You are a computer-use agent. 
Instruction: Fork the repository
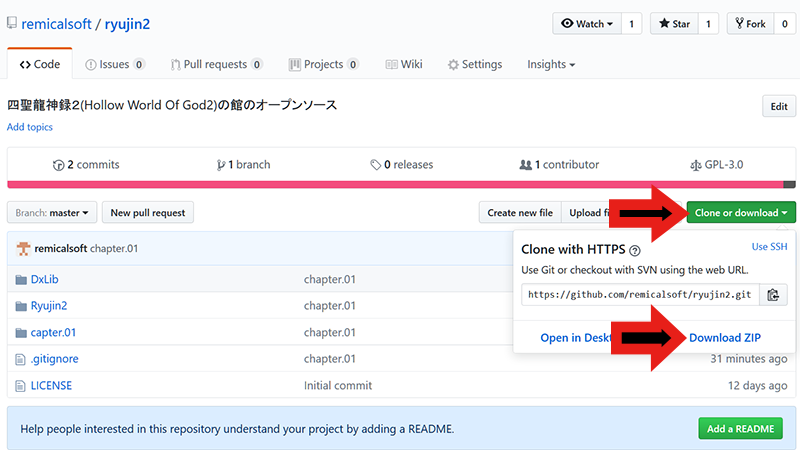coord(751,23)
